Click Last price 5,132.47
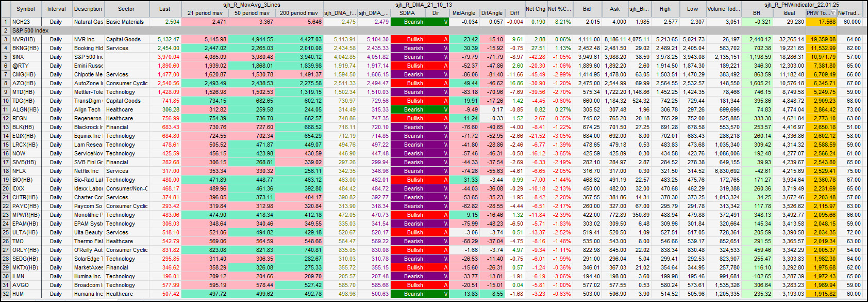This screenshot has height=302, width=868. 169,39
